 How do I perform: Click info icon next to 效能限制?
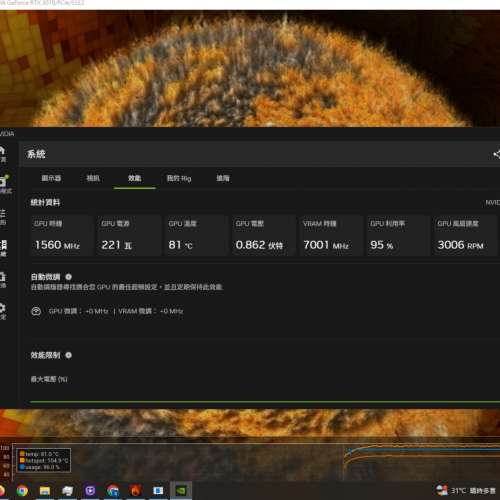(x=68, y=355)
